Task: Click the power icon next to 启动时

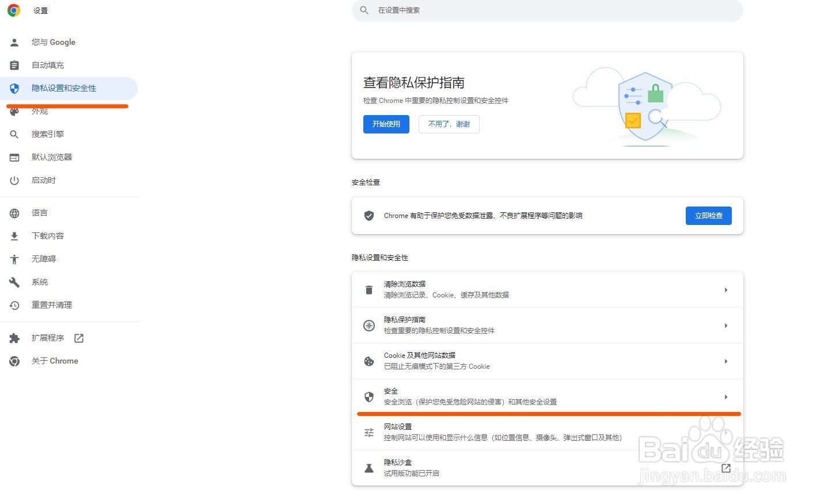Action: 14,180
